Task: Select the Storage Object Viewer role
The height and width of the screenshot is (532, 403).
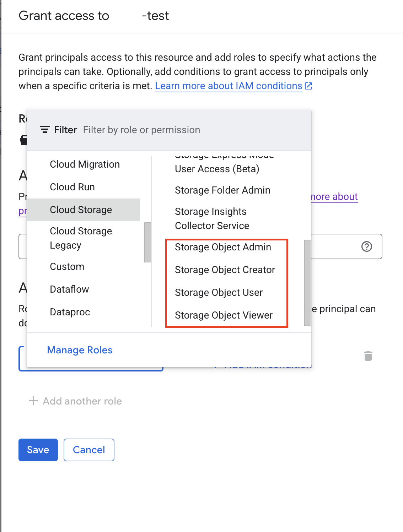Action: pos(224,315)
